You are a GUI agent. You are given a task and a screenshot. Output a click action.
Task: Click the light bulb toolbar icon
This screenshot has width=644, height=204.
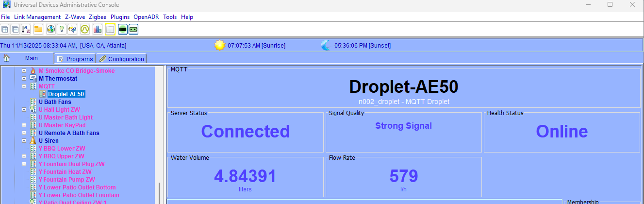(62, 30)
